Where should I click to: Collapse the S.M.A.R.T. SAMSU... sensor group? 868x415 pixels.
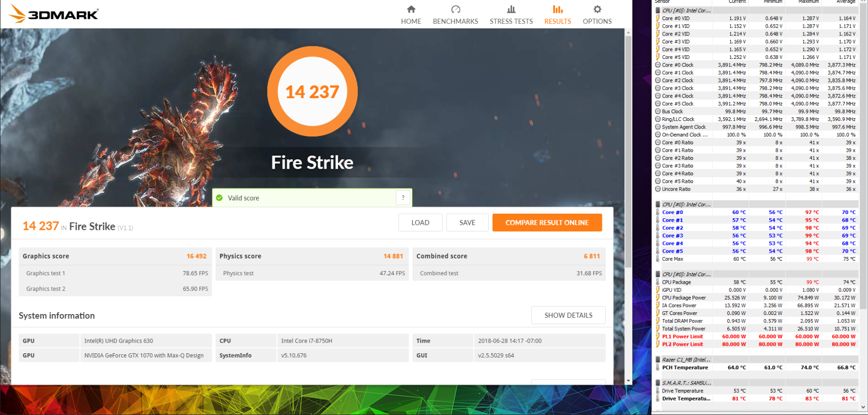pos(658,383)
